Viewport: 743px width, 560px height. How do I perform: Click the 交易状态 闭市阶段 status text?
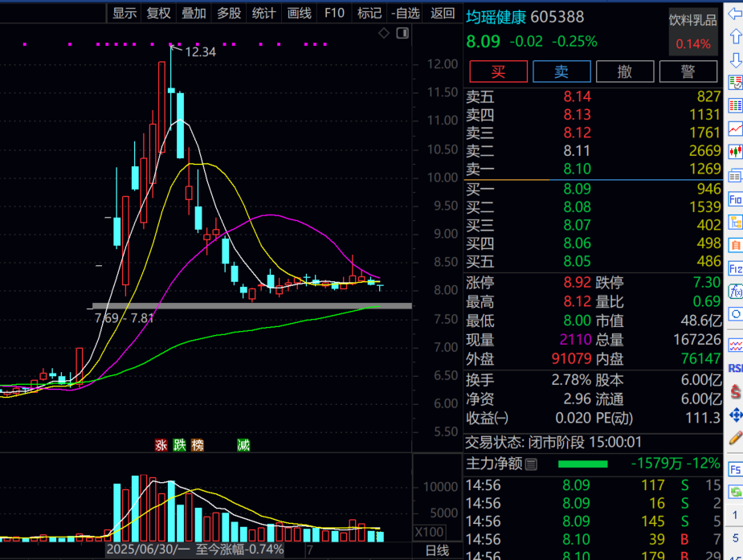point(553,443)
